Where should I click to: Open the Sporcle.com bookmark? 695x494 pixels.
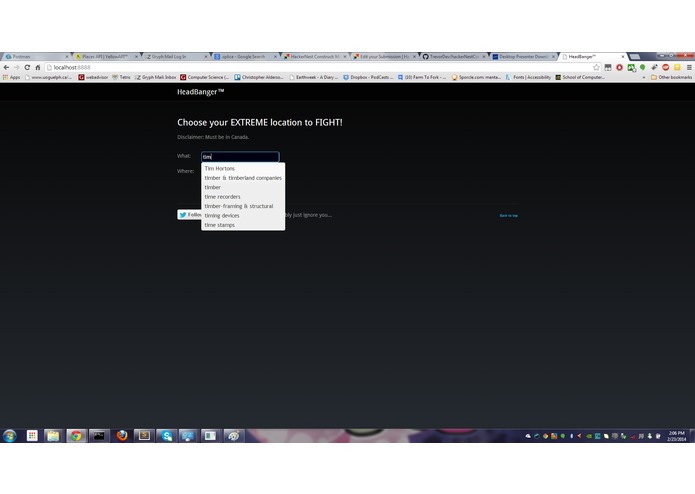point(476,77)
